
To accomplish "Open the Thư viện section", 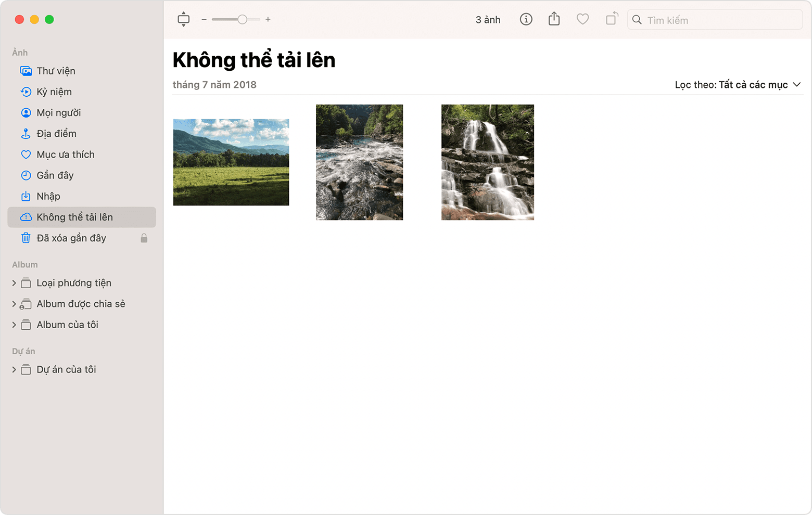I will (x=55, y=71).
